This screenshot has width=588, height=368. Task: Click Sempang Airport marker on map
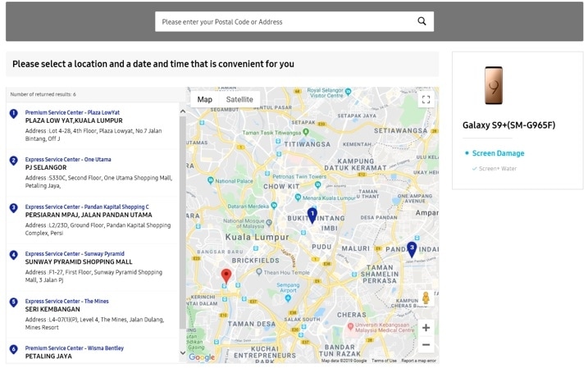[288, 298]
